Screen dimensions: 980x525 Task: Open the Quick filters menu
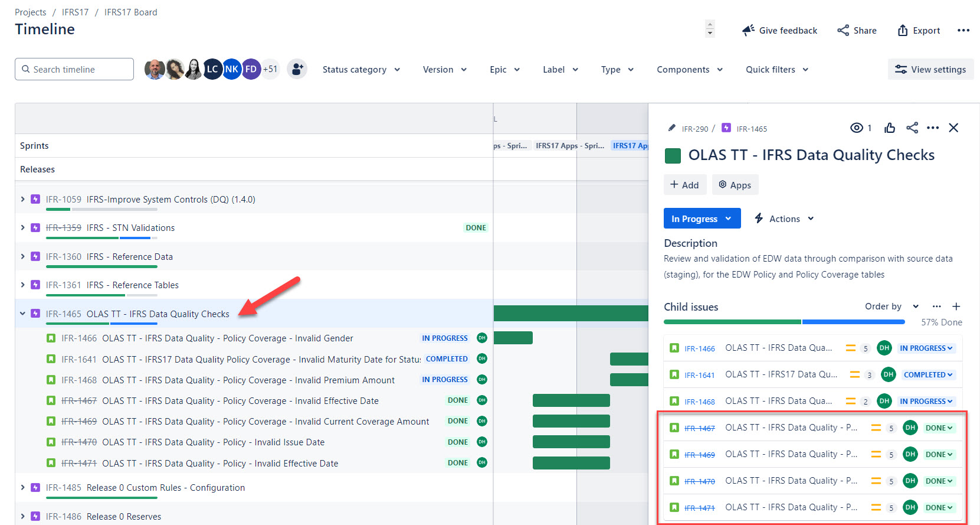[x=777, y=69]
